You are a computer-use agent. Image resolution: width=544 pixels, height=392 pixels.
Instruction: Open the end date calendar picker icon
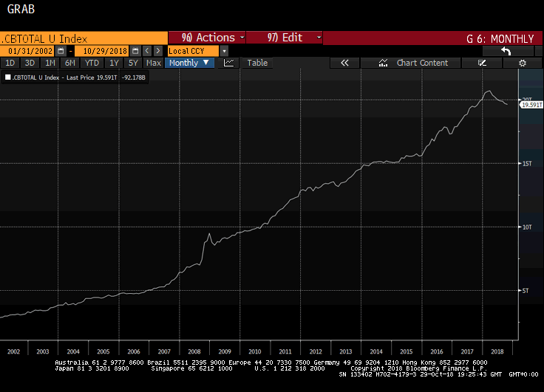point(136,51)
